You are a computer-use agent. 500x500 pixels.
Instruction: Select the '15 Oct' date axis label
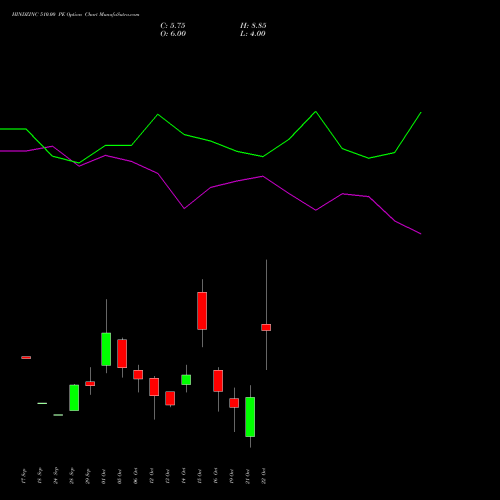pos(200,476)
